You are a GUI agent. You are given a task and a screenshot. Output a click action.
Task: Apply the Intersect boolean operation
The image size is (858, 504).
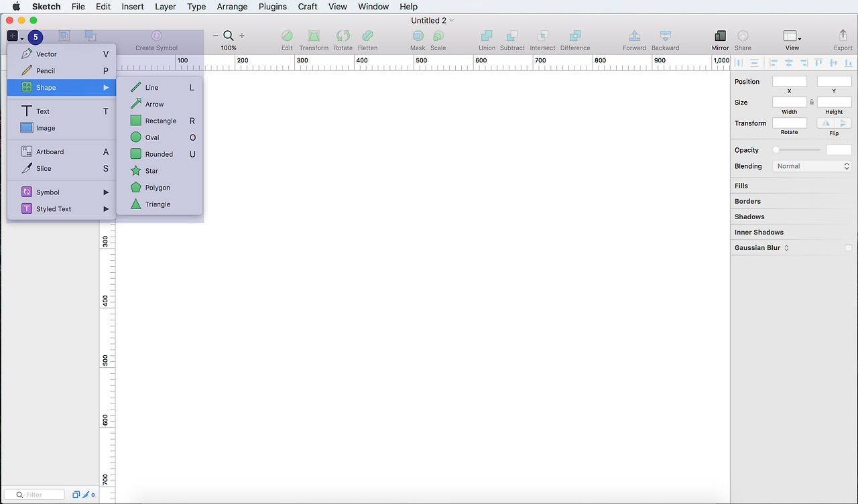point(542,36)
